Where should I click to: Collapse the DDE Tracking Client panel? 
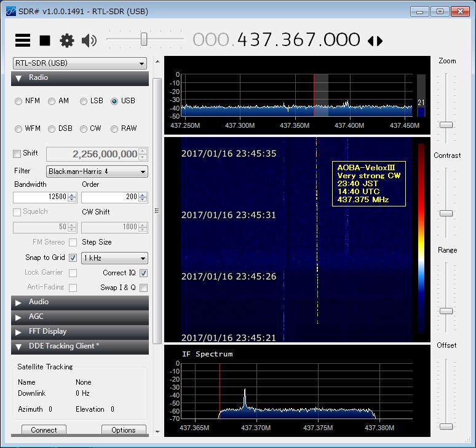point(80,347)
